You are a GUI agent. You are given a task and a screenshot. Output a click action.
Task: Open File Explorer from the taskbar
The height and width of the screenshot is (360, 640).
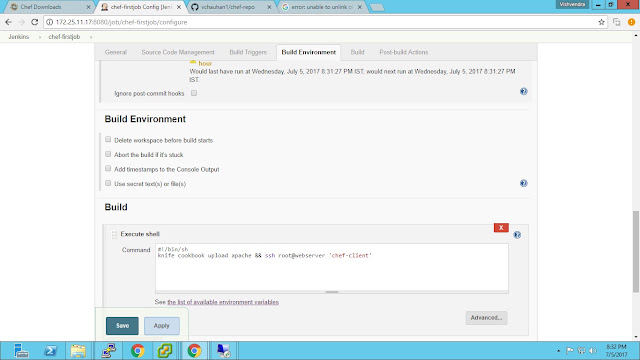(78, 351)
